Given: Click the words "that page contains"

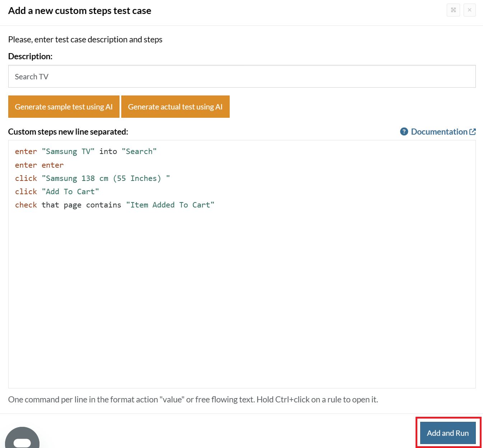Looking at the screenshot, I should (81, 205).
